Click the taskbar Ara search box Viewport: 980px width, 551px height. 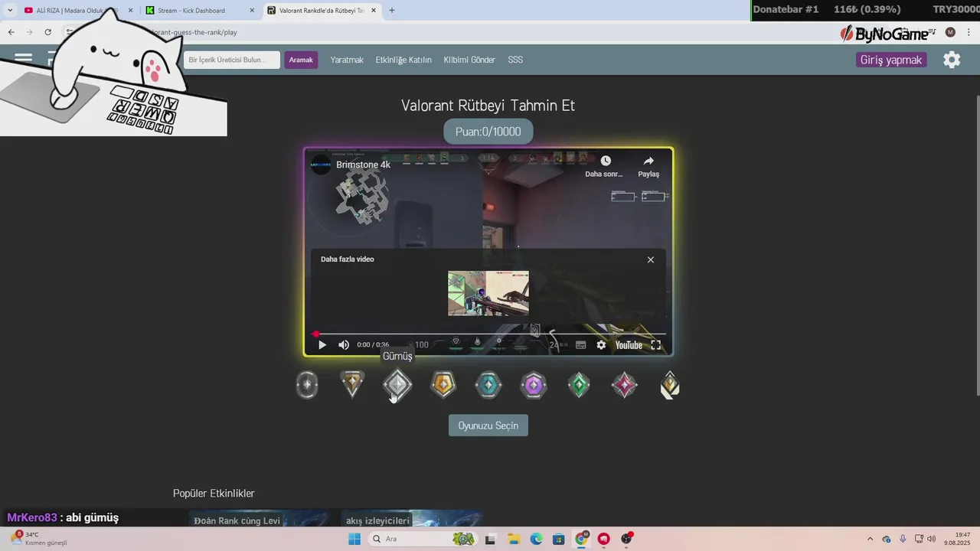coord(423,539)
